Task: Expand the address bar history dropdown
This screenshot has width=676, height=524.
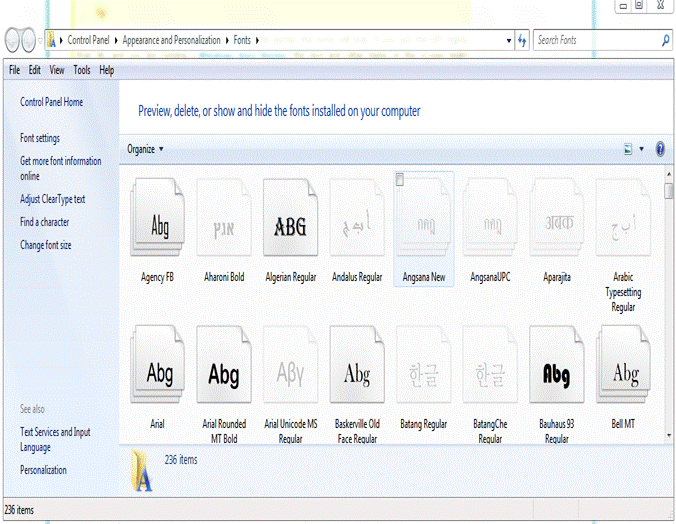Action: [x=509, y=41]
